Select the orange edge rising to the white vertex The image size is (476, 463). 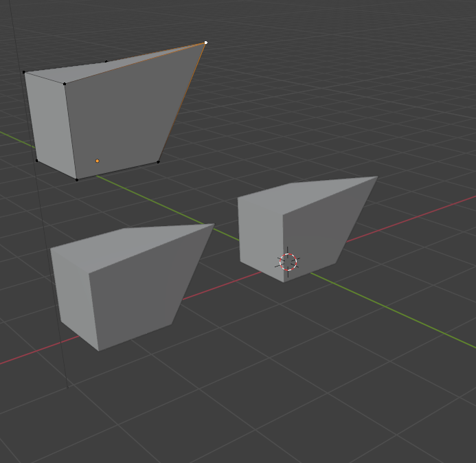tap(182, 102)
